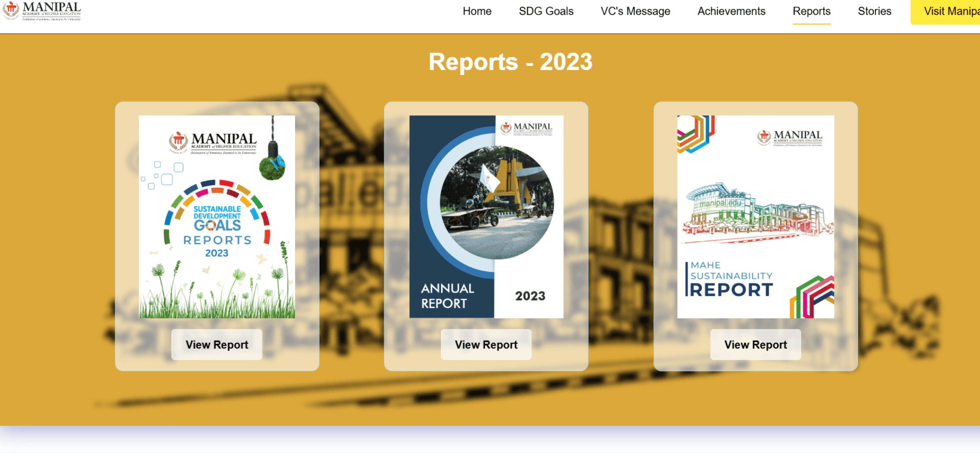View Report for MAHE Sustainability Report

coord(755,345)
